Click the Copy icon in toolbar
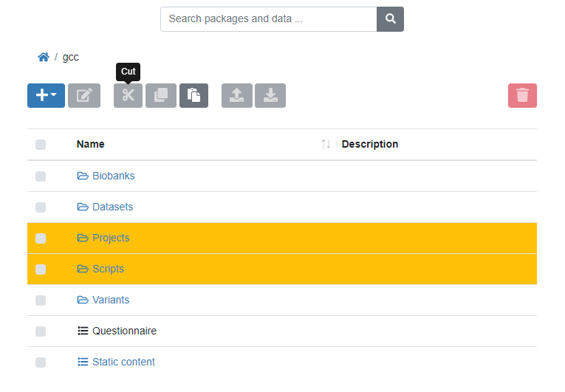This screenshot has height=392, width=565. point(161,96)
